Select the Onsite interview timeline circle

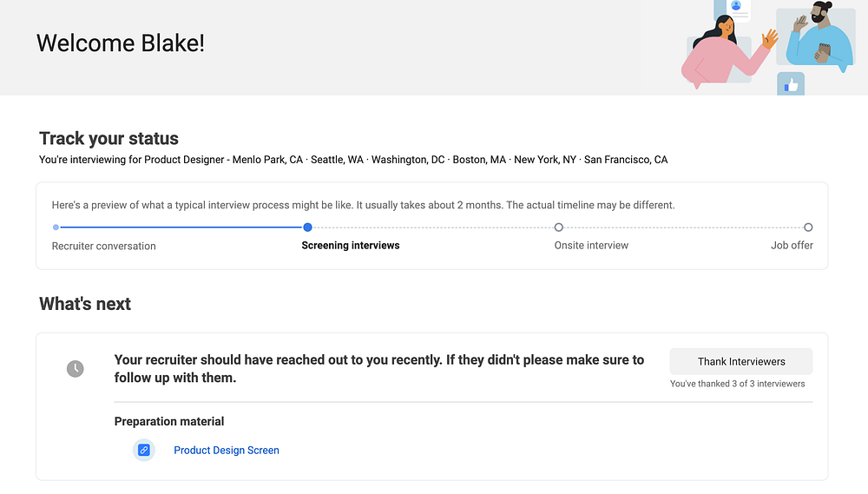click(x=559, y=227)
